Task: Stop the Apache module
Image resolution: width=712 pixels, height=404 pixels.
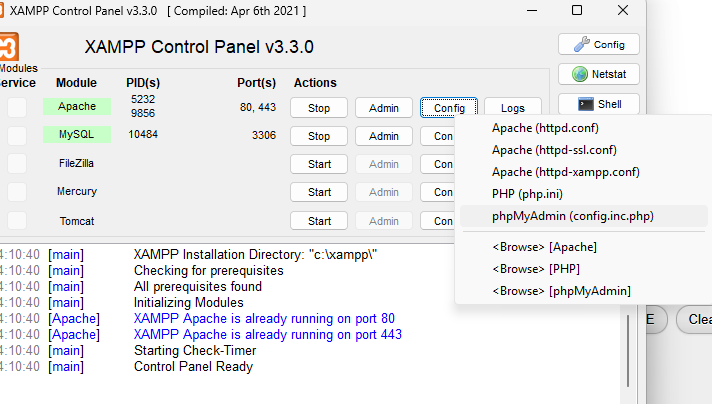Action: (x=319, y=108)
